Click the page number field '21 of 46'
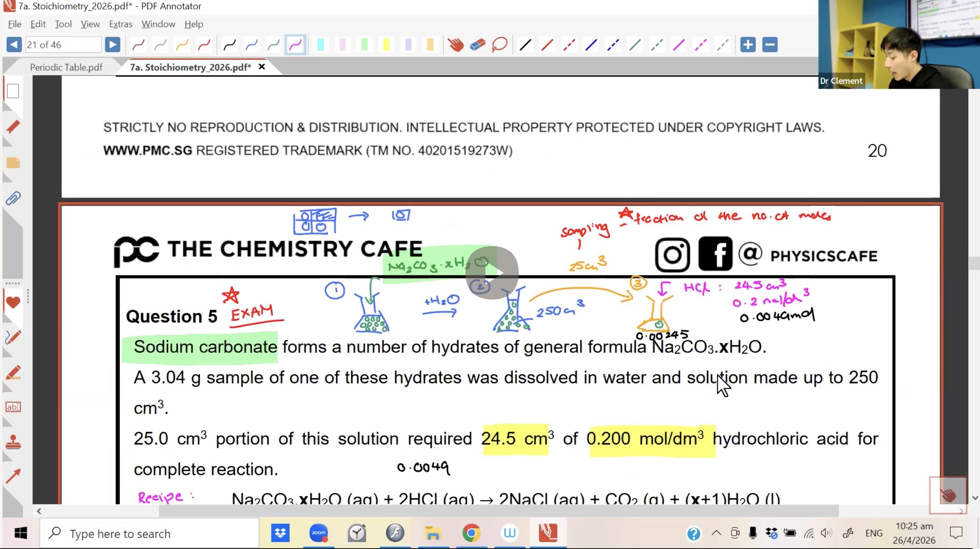The height and width of the screenshot is (549, 980). [63, 45]
